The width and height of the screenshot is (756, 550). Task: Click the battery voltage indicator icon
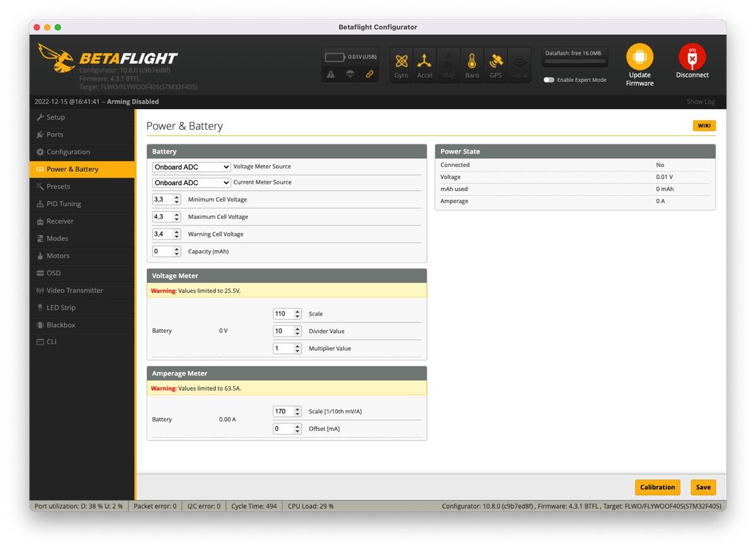(x=335, y=57)
